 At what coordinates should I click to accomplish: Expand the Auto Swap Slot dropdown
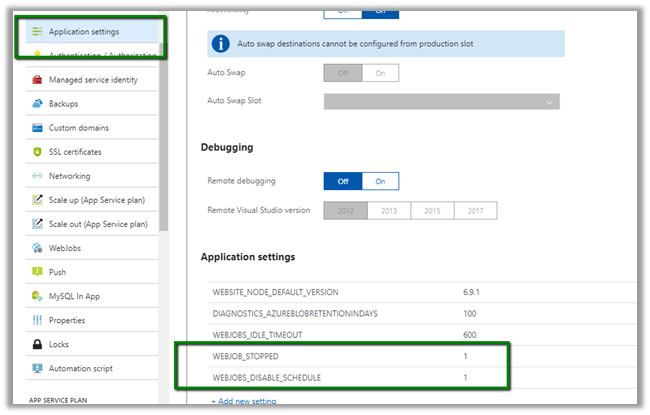pos(441,102)
